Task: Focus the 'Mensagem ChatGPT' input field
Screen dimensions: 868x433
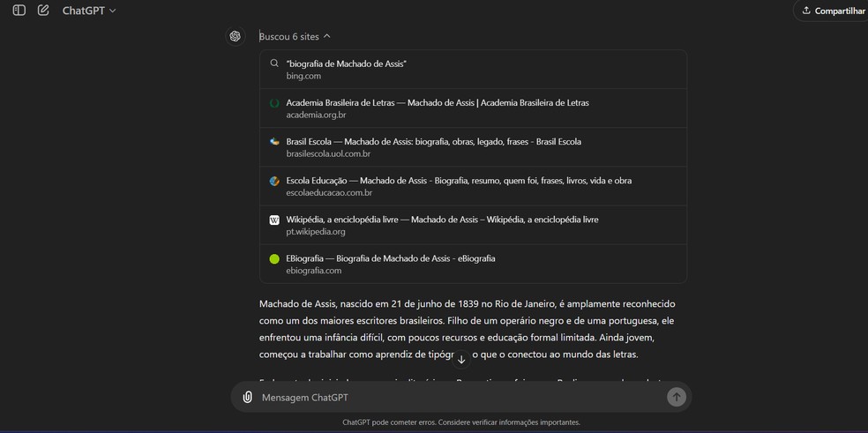Action: [462, 397]
